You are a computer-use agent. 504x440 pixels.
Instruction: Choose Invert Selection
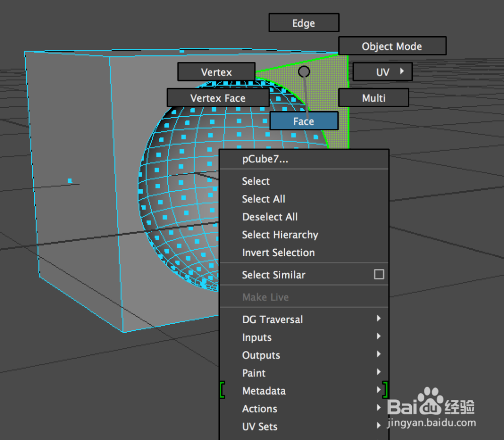304,253
